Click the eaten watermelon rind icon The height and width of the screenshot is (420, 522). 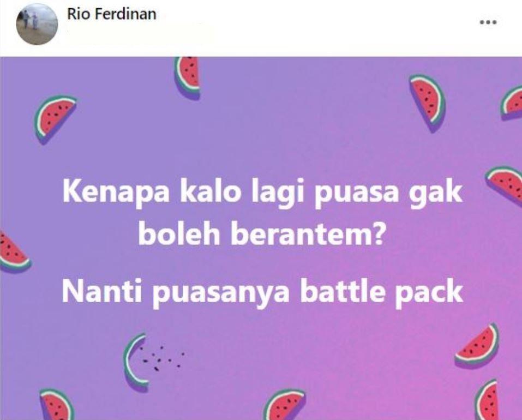135,362
